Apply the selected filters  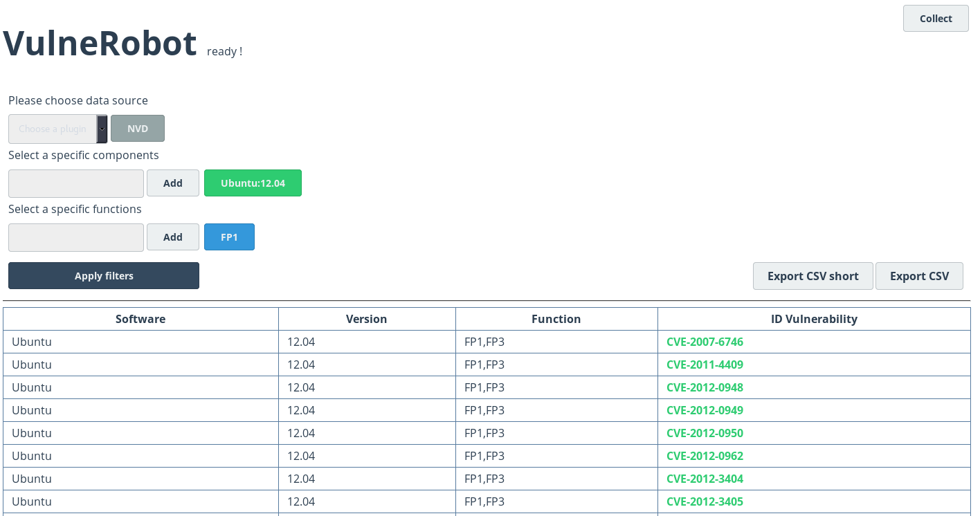104,276
